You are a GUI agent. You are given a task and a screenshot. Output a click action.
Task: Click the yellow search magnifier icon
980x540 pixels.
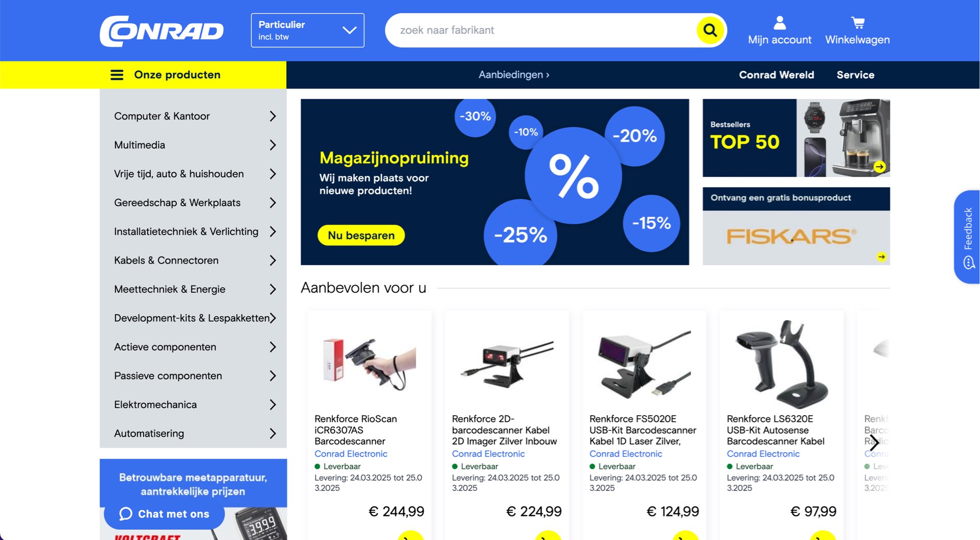pos(710,30)
